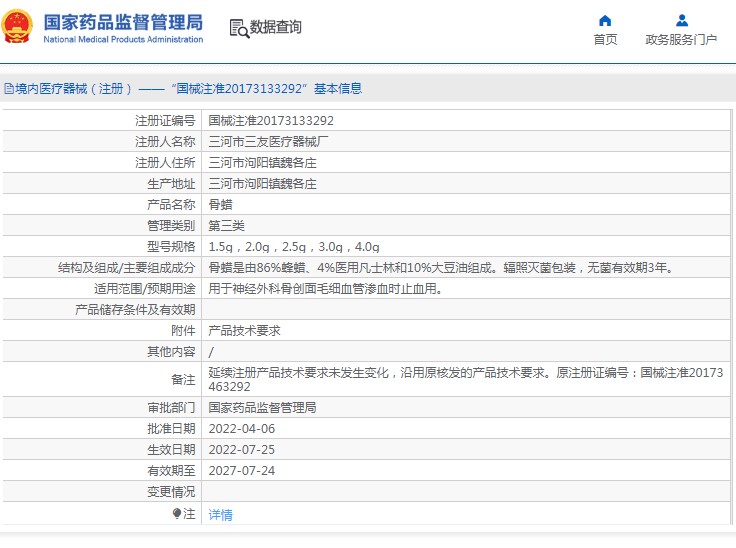Click the 国家药品监督管理局 header title
The height and width of the screenshot is (548, 736).
tap(123, 23)
